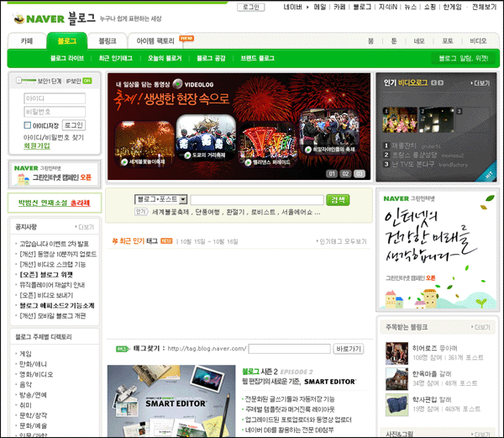Expand 더보기 in 공지사항
504x438 pixels.
click(85, 227)
